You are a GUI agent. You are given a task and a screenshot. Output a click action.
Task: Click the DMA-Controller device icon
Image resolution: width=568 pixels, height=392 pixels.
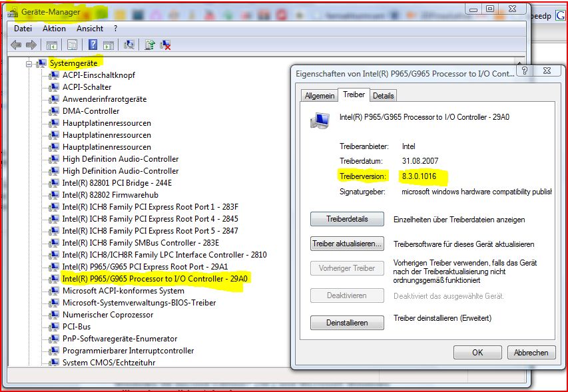click(54, 111)
